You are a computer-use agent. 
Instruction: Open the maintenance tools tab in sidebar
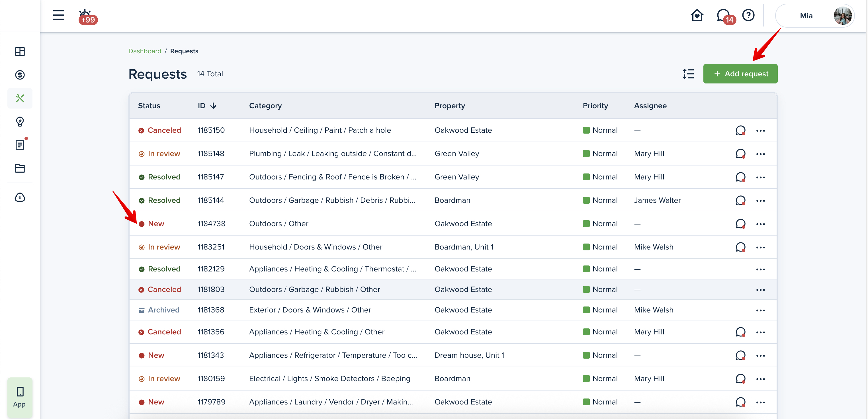point(20,98)
